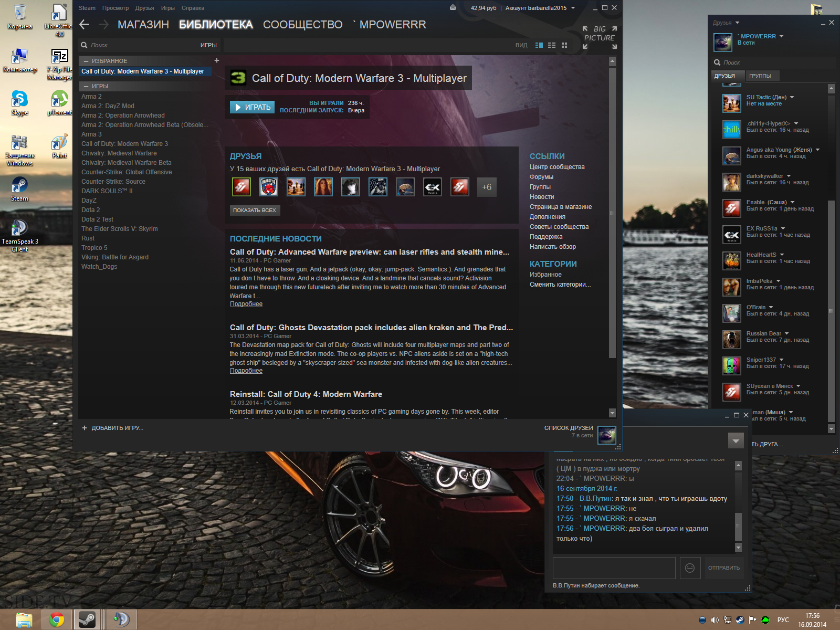Viewport: 840px width, 630px height.
Task: Click the friends window search field
Action: pos(774,62)
